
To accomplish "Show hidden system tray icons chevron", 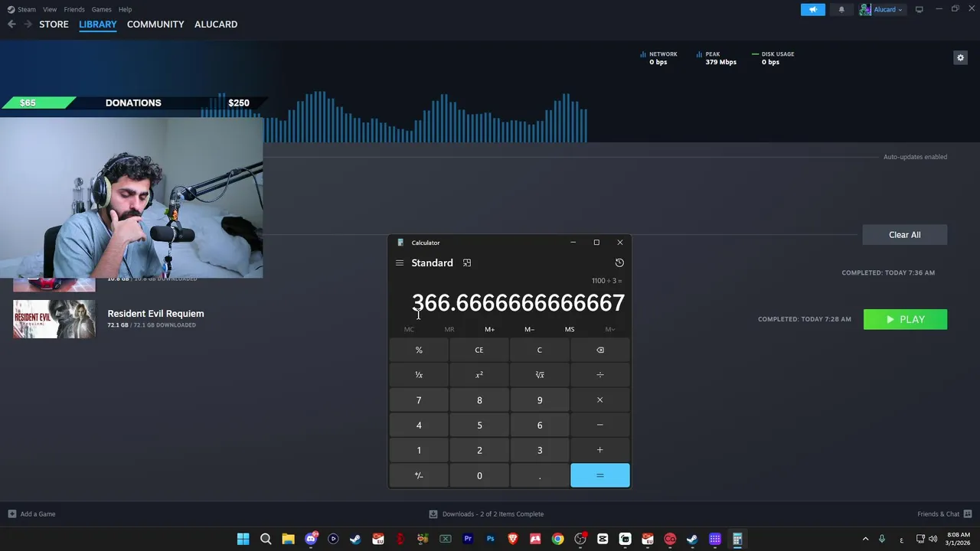I will point(865,540).
